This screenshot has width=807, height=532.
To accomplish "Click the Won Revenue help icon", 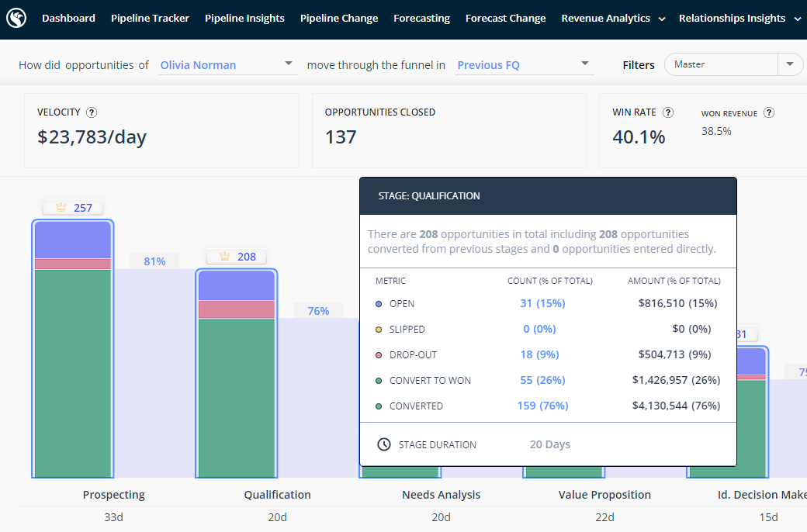I will pyautogui.click(x=769, y=112).
